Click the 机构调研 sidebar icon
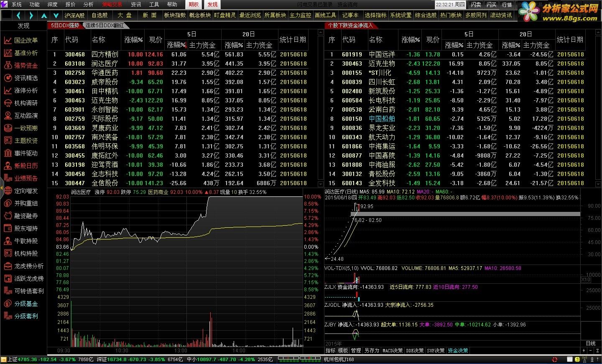This screenshot has height=364, width=602. tap(8, 103)
